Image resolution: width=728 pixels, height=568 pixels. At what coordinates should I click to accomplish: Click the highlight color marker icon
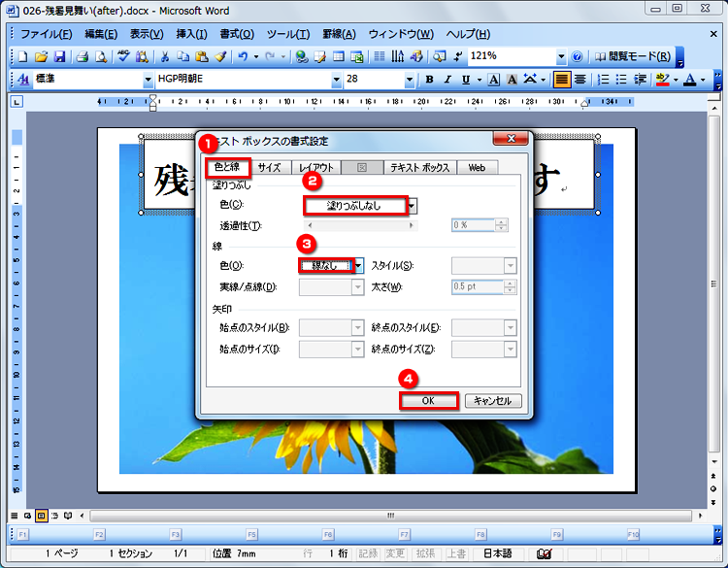(x=663, y=80)
